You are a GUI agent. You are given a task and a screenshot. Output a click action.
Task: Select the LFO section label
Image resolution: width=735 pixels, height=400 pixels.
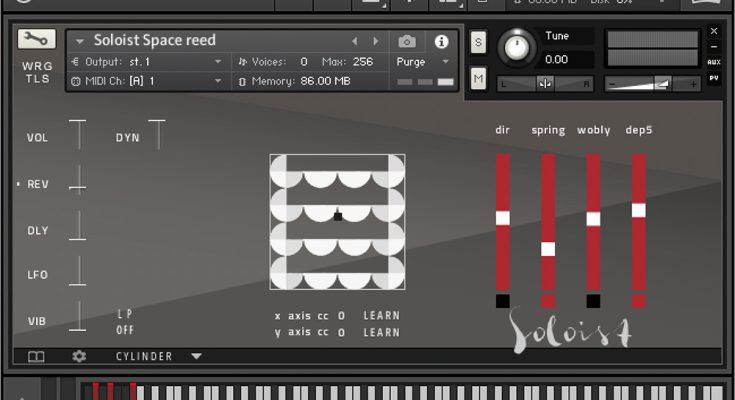pos(38,275)
